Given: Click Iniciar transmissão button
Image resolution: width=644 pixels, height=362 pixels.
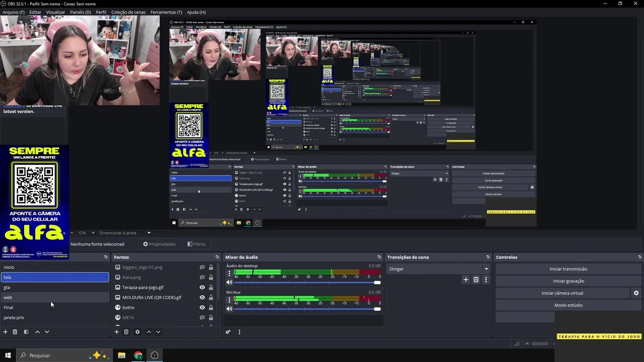Looking at the screenshot, I should point(568,269).
